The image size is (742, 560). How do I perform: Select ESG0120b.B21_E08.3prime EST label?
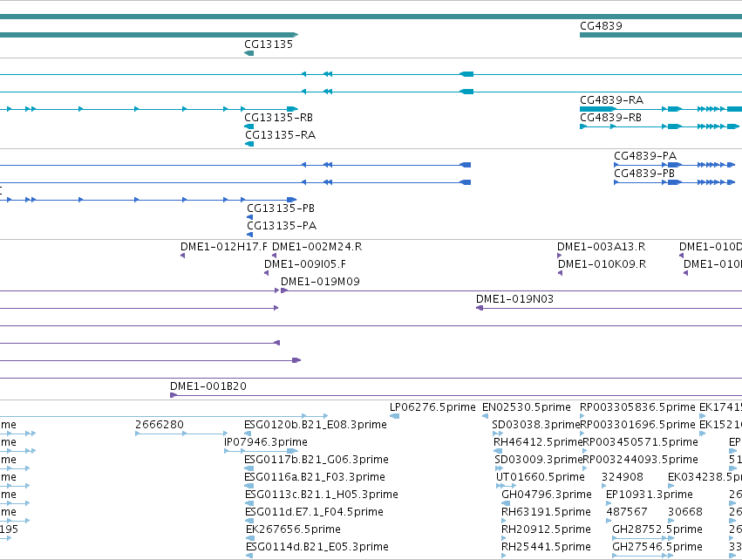click(x=316, y=425)
